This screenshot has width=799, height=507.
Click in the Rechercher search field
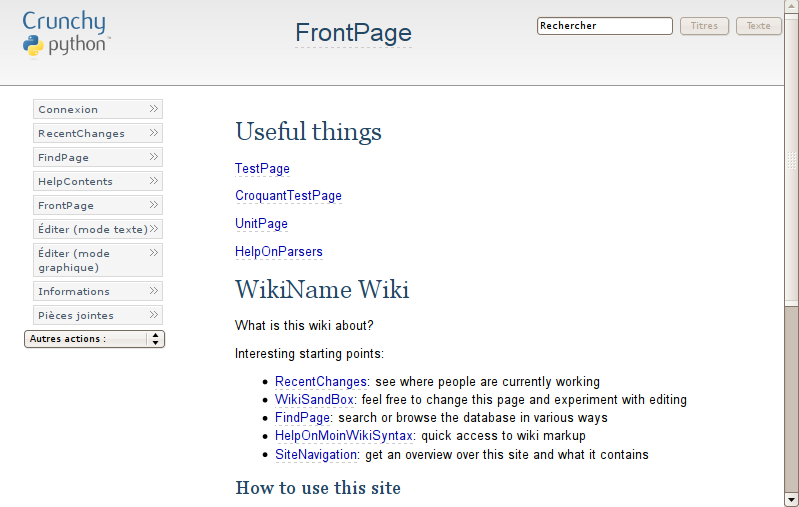tap(604, 26)
